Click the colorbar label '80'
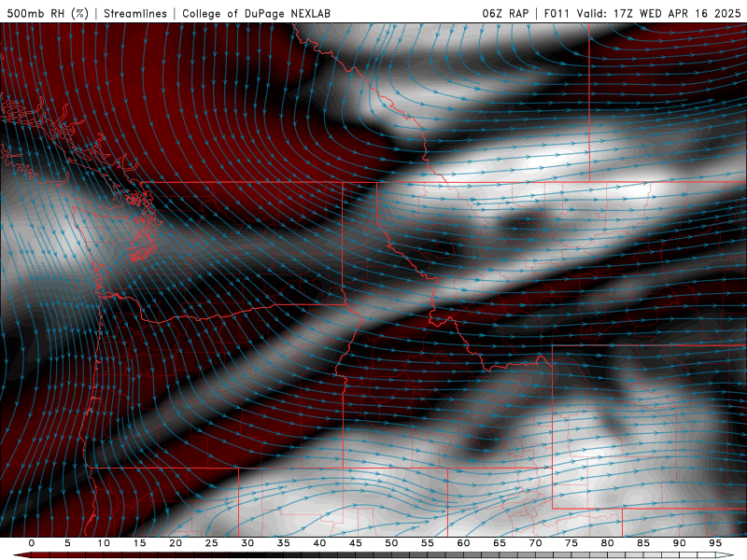This screenshot has height=560, width=747. point(607,543)
